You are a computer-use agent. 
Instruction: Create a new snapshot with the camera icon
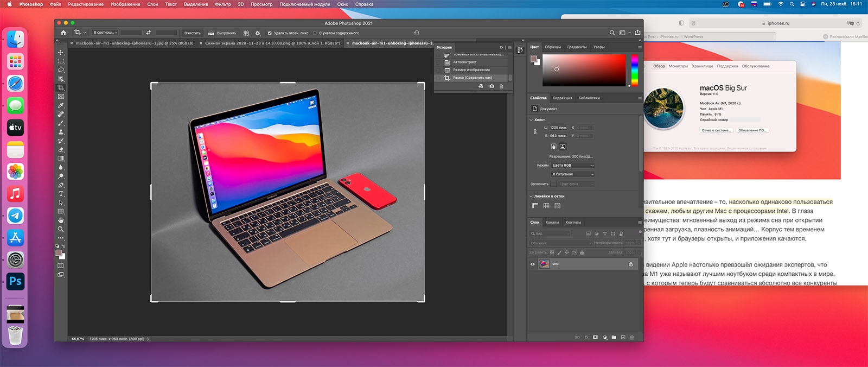click(492, 86)
